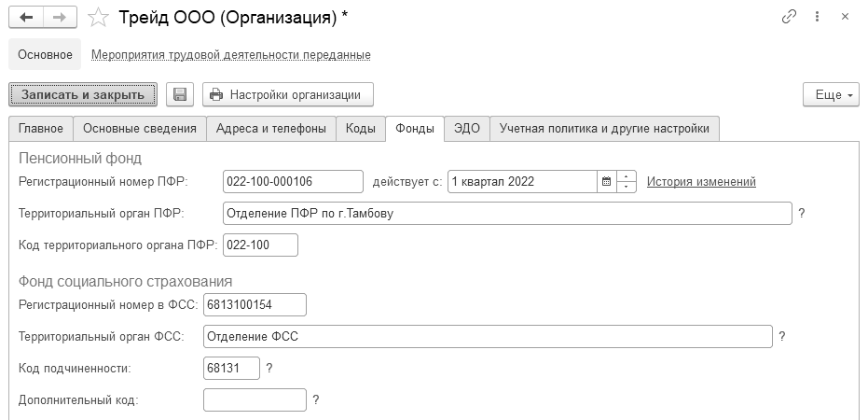The height and width of the screenshot is (420, 868).
Task: Click help question mark beside ПФР territorial organ
Action: click(802, 213)
